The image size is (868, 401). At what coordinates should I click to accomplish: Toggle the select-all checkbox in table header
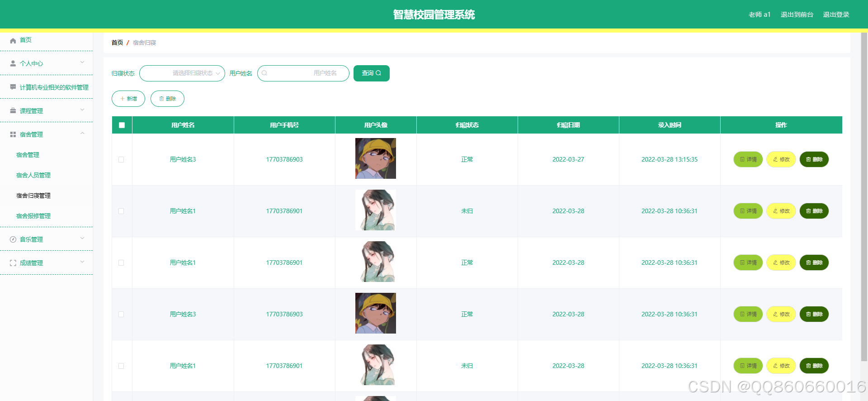(x=122, y=125)
